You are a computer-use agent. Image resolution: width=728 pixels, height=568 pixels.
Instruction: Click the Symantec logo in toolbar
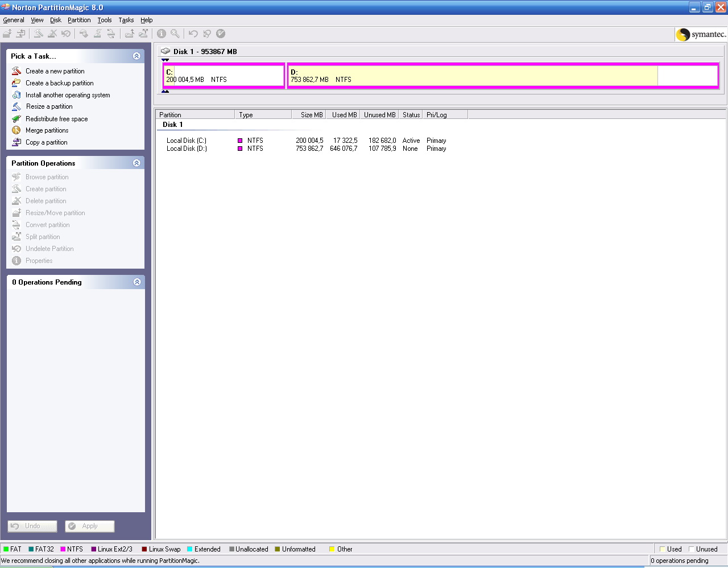(701, 35)
